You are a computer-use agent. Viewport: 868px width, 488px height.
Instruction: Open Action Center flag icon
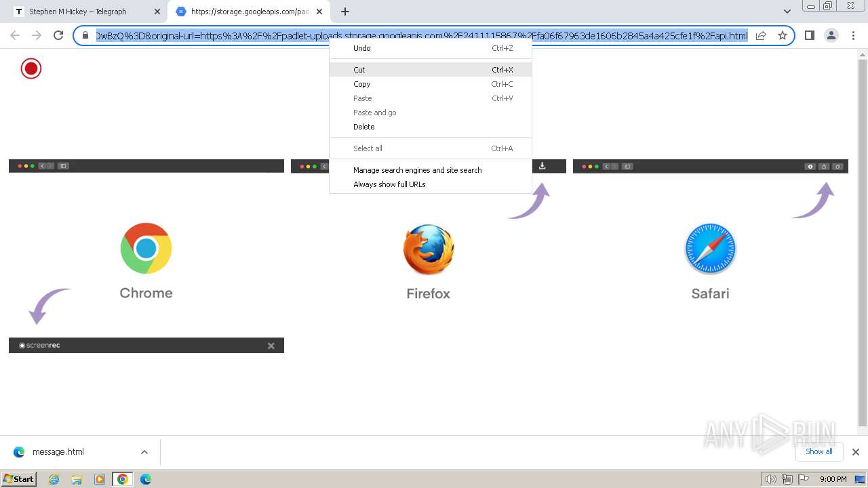click(x=803, y=479)
